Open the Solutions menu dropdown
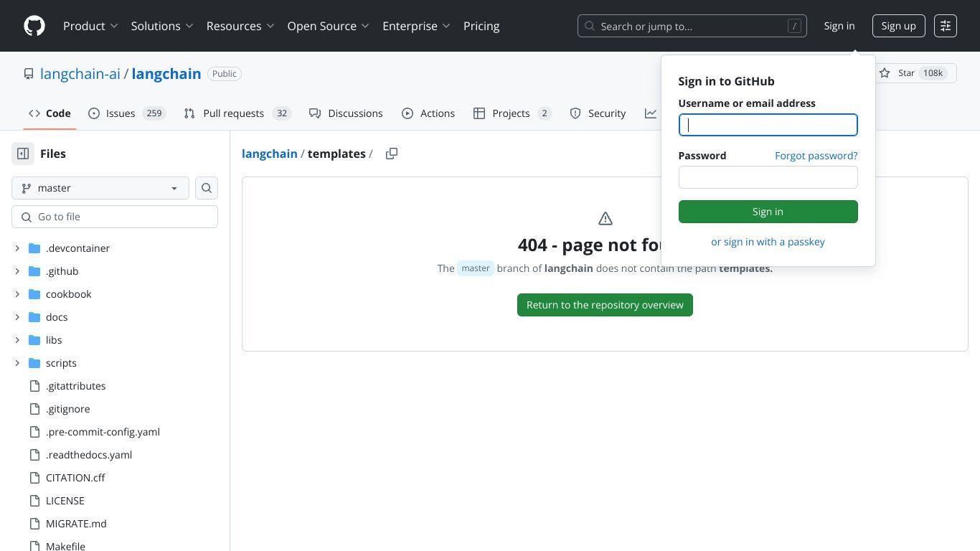Screen dimensions: 980x551 [162, 26]
